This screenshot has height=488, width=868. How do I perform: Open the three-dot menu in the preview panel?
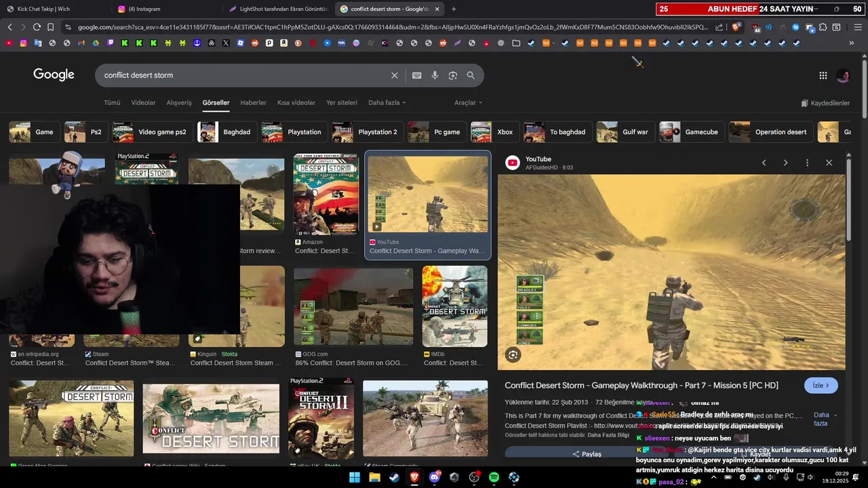click(807, 163)
